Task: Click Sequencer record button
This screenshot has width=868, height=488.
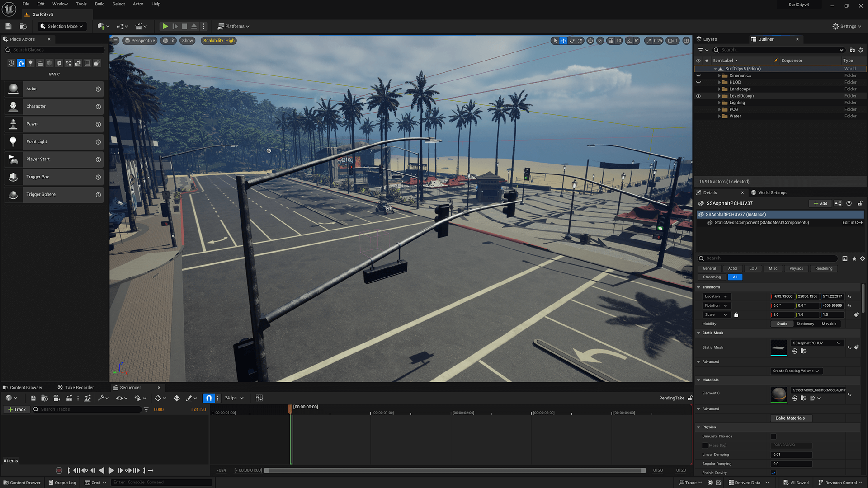Action: click(x=59, y=470)
